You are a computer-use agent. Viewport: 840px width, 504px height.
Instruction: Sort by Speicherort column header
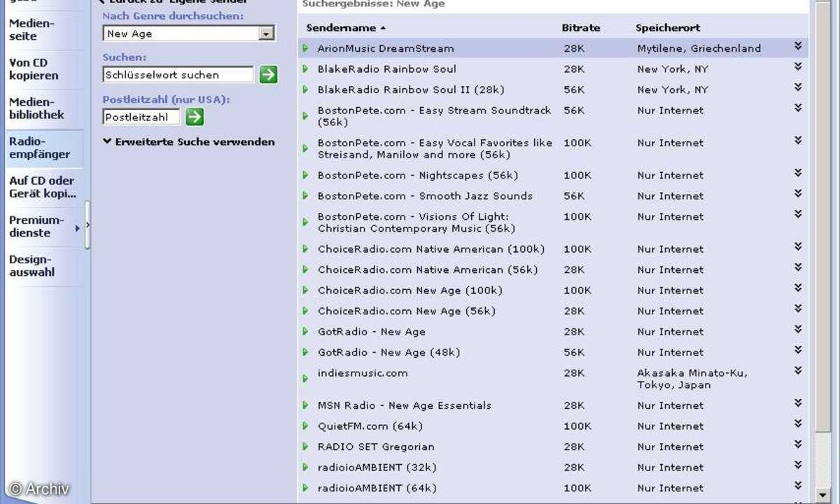coord(668,28)
